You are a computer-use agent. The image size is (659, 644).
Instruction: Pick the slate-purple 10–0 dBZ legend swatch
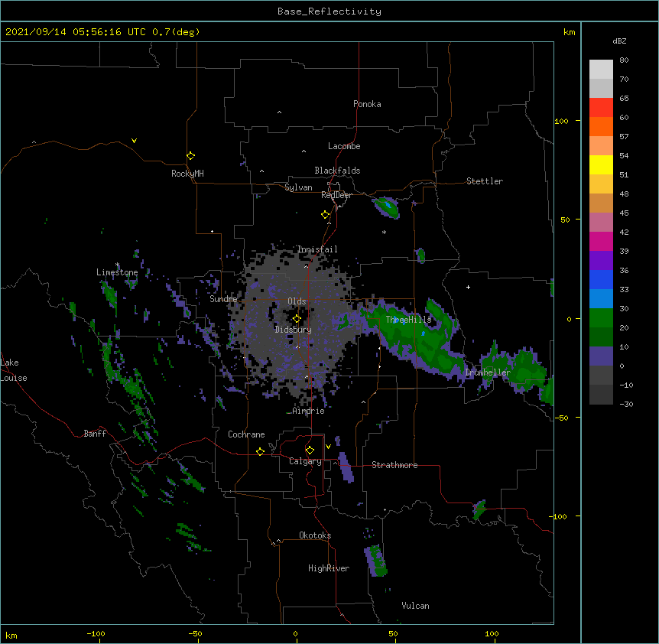pos(601,356)
